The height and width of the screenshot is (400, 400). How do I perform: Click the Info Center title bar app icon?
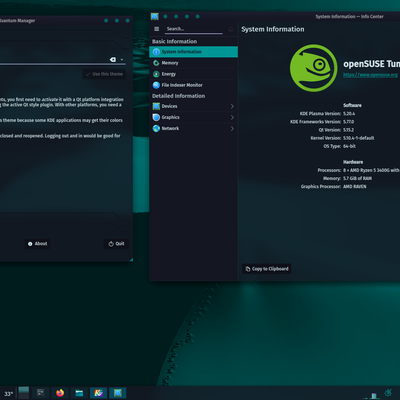click(x=154, y=16)
